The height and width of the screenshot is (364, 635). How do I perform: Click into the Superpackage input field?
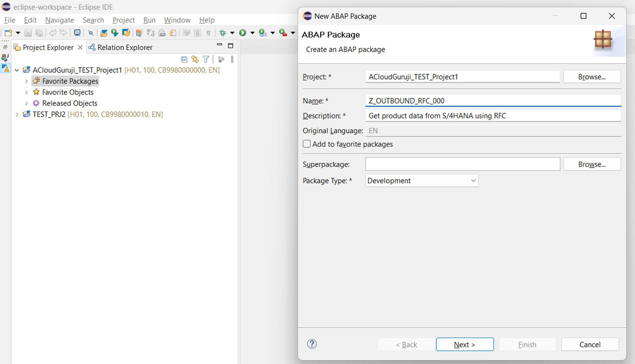coord(462,164)
